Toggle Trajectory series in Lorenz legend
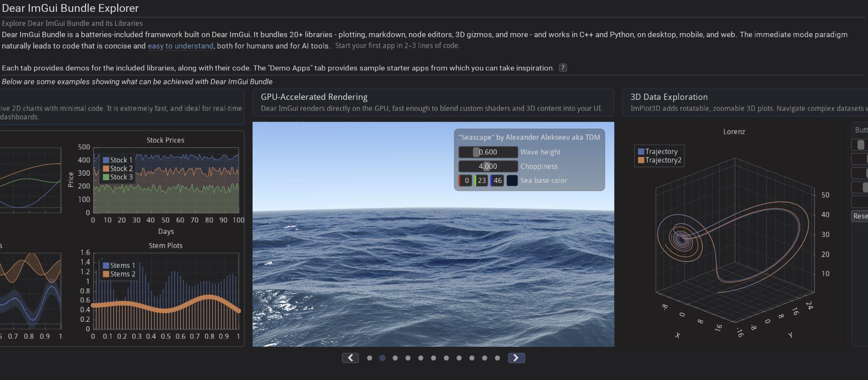Viewport: 868px width, 380px height. tap(658, 152)
